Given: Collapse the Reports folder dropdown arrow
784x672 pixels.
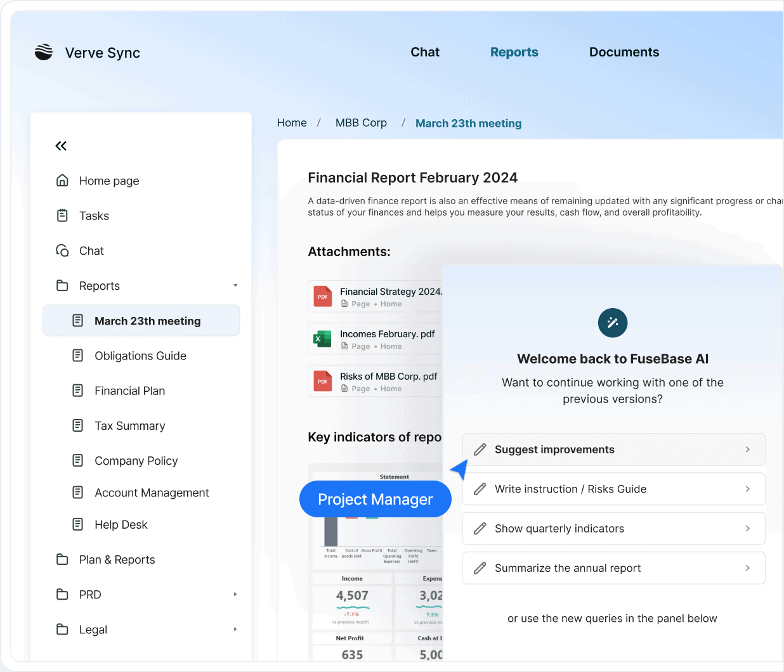Looking at the screenshot, I should [235, 285].
